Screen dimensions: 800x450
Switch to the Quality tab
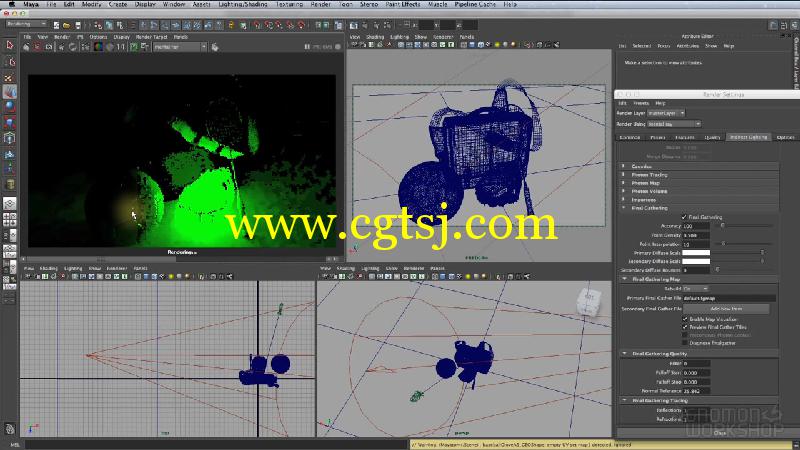pyautogui.click(x=712, y=137)
